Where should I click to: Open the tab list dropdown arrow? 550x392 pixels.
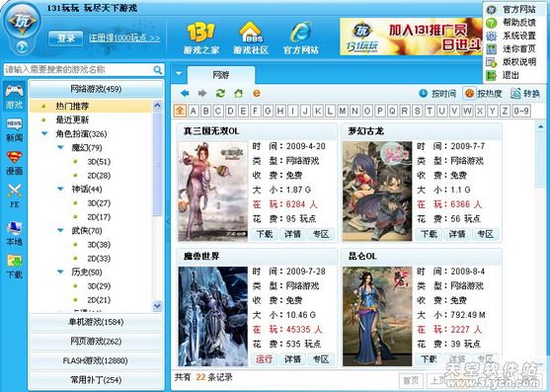point(179,74)
